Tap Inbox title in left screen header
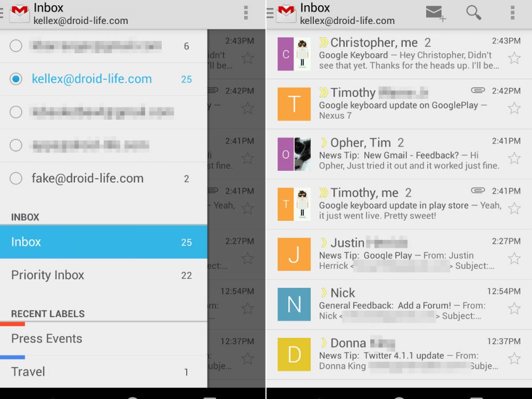 [49, 8]
